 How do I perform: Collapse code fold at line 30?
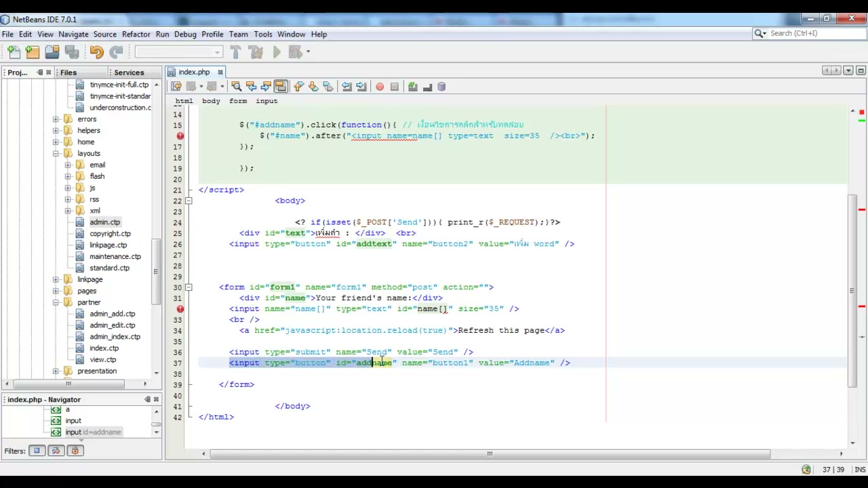point(189,287)
